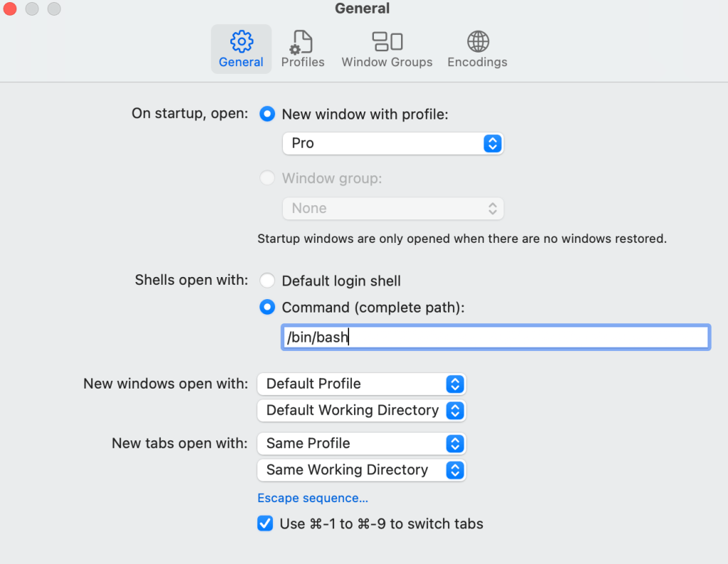Open the Default Working Directory dropdown

coord(361,411)
